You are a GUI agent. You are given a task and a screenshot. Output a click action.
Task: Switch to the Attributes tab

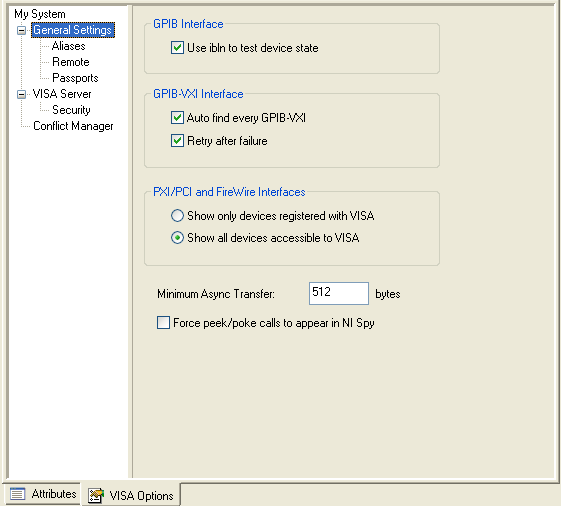(x=42, y=494)
